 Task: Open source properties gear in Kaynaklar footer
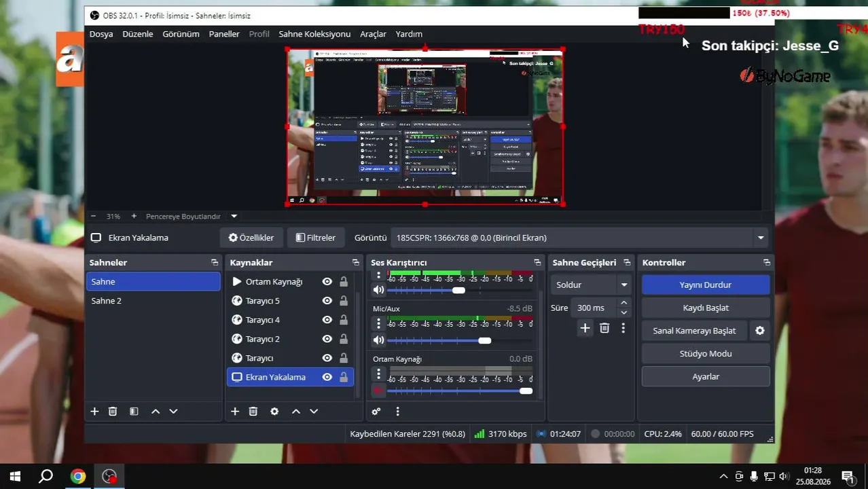(x=274, y=412)
